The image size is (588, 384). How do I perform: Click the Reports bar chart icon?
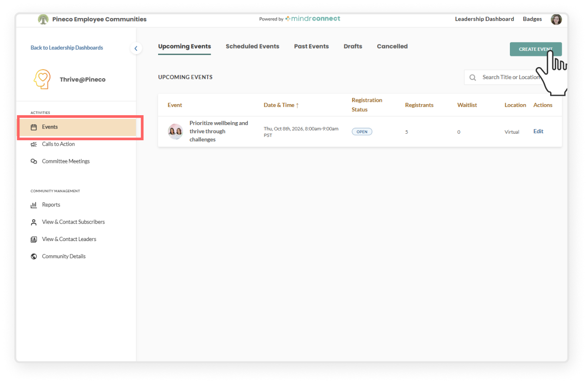[34, 205]
